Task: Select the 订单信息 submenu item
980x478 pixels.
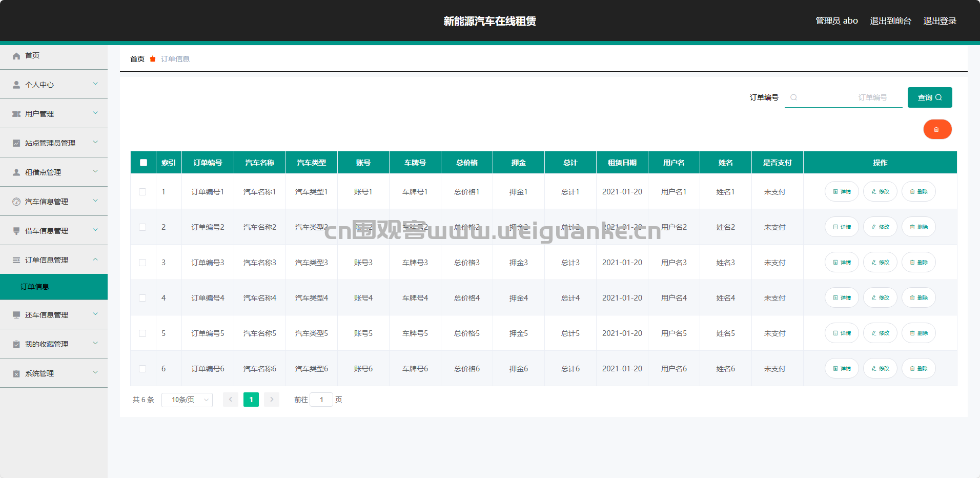Action: [54, 287]
